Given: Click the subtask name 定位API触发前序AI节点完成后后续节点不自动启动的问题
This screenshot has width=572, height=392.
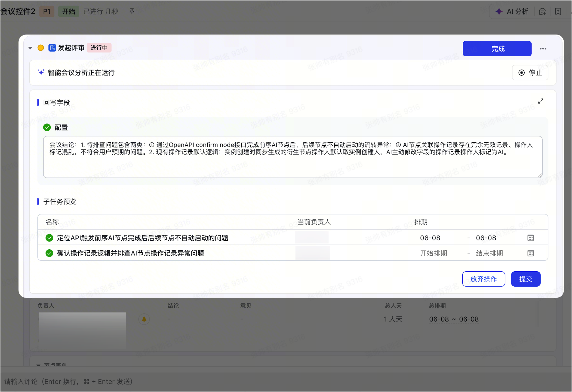Looking at the screenshot, I should click(142, 238).
